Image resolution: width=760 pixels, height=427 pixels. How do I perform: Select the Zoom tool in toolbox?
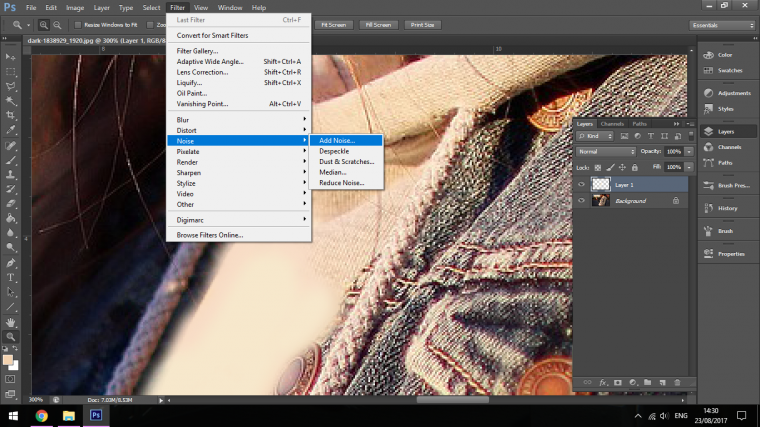click(x=10, y=337)
